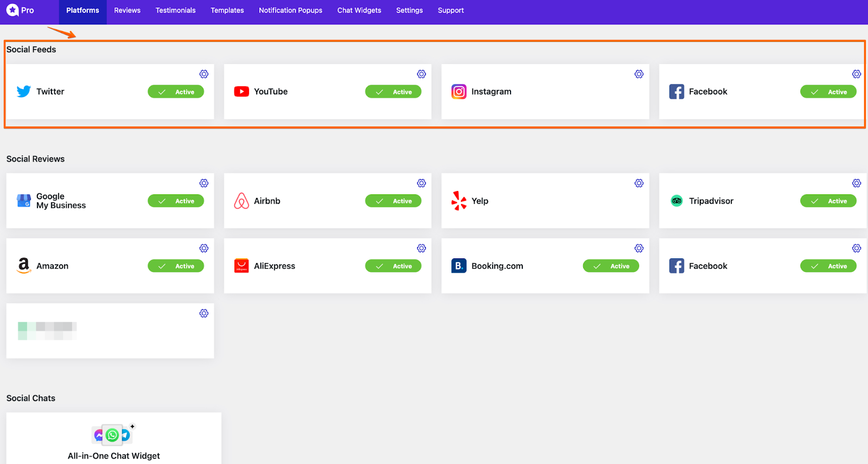868x464 pixels.
Task: Click the Booking.com B logo
Action: coord(459,266)
